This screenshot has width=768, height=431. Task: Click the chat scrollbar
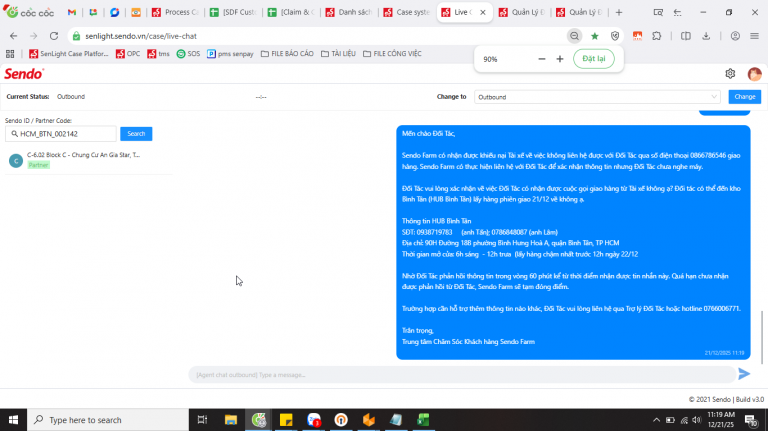[x=762, y=337]
